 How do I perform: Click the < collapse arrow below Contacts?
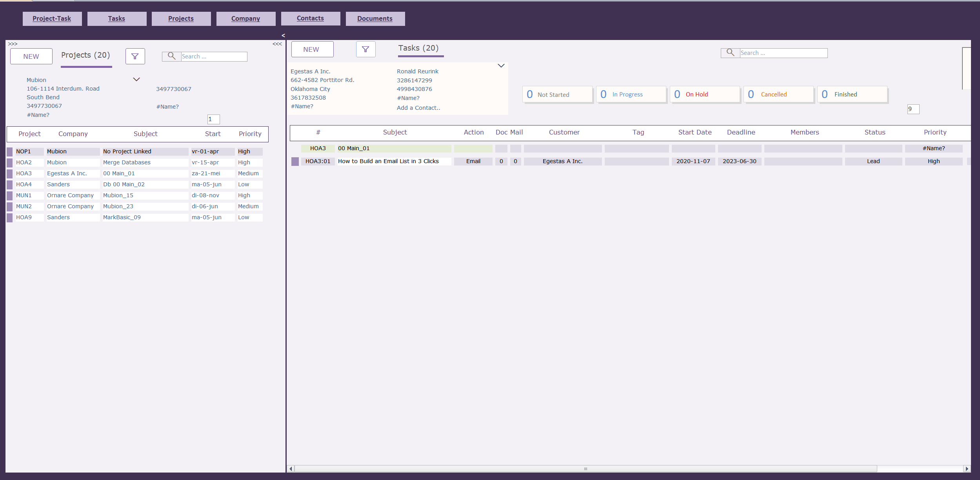pyautogui.click(x=283, y=35)
